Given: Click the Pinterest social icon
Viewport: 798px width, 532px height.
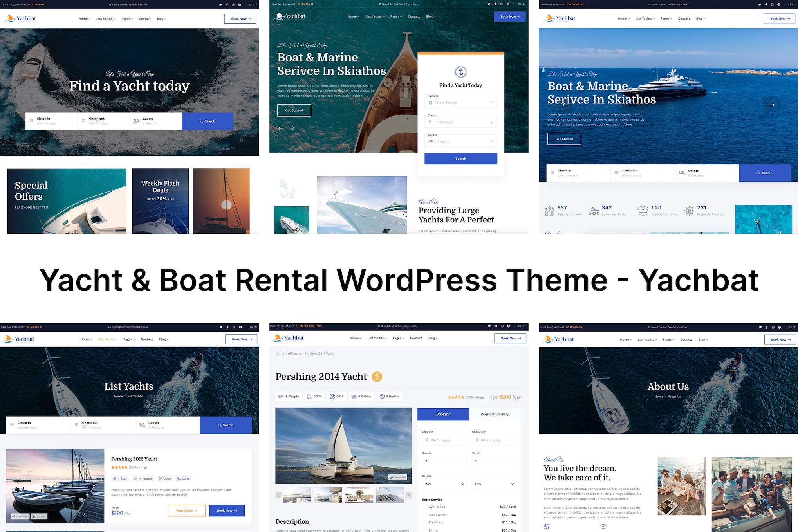Looking at the screenshot, I should (508, 4).
